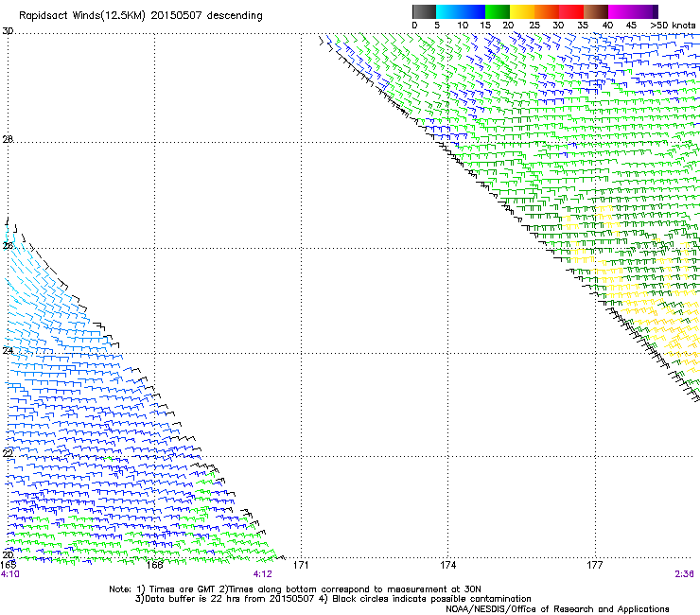Viewport: 700px width, 615px height.
Task: Click the cyan-blue 5-15 knots color swatch
Action: [x=461, y=11]
